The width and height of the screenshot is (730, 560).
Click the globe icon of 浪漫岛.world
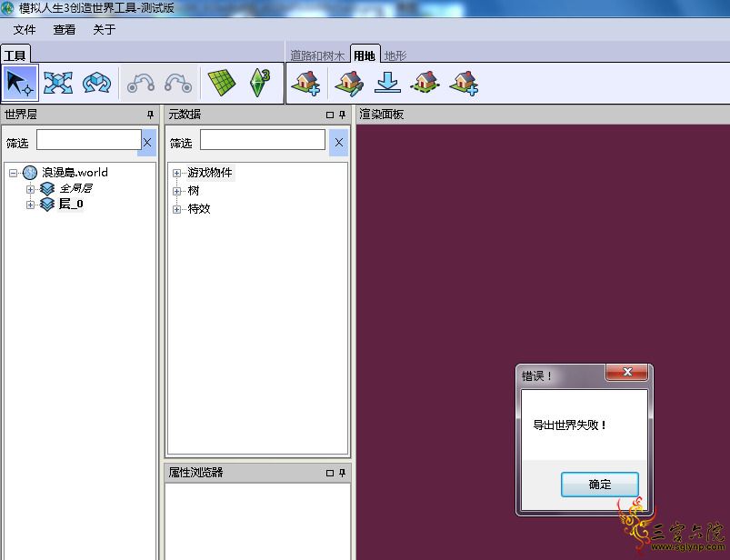[x=30, y=173]
